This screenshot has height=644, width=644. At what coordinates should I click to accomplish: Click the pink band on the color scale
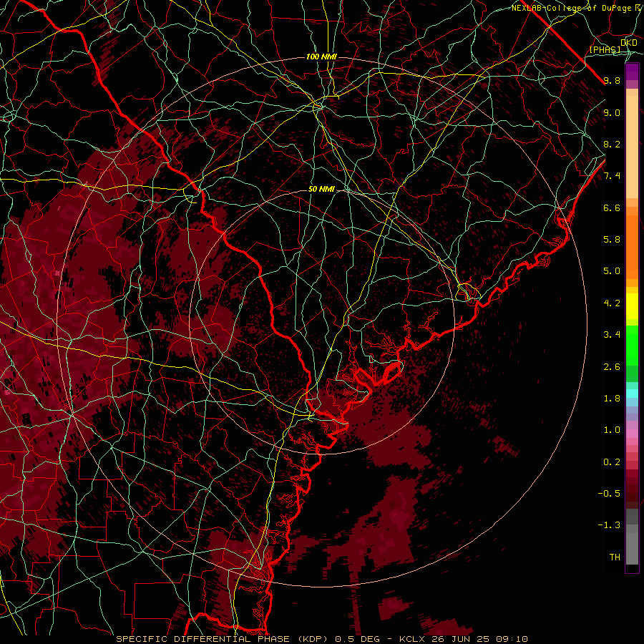tap(632, 433)
